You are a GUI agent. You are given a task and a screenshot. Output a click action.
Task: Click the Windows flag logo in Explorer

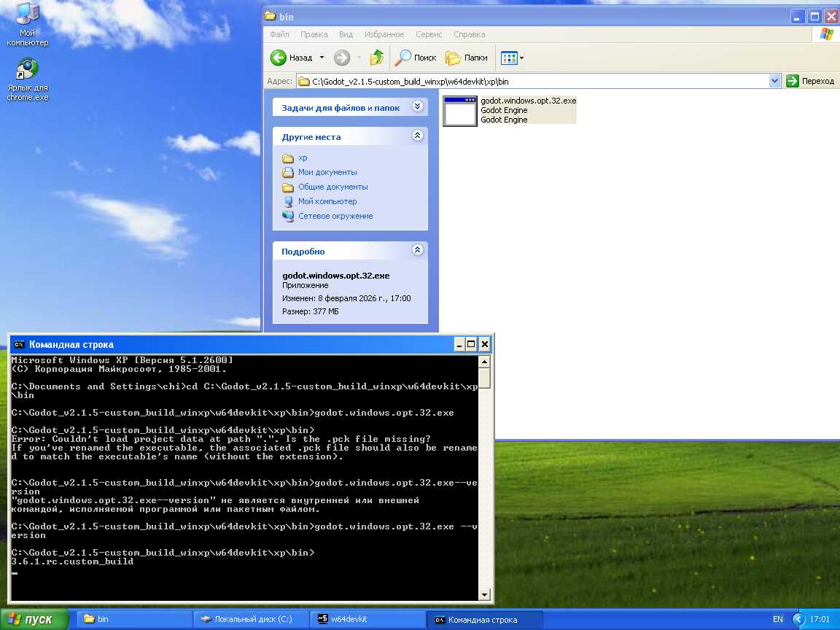click(826, 34)
